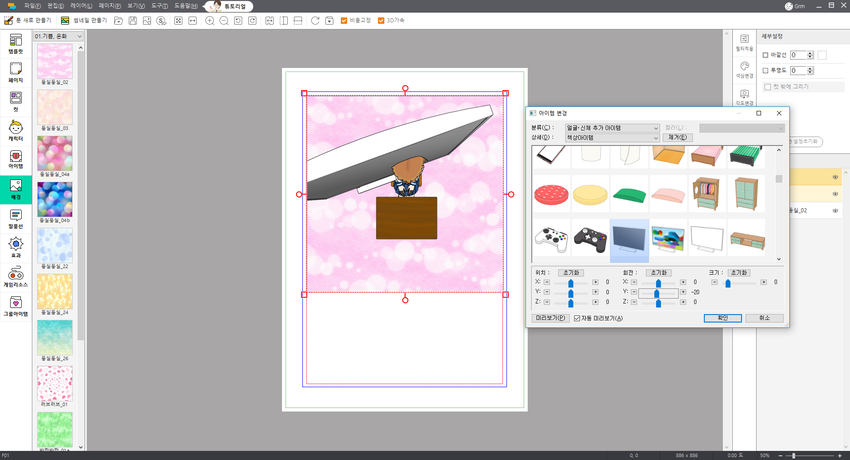Open the 도구 menu
Viewport: 850px width, 460px height.
tap(159, 6)
